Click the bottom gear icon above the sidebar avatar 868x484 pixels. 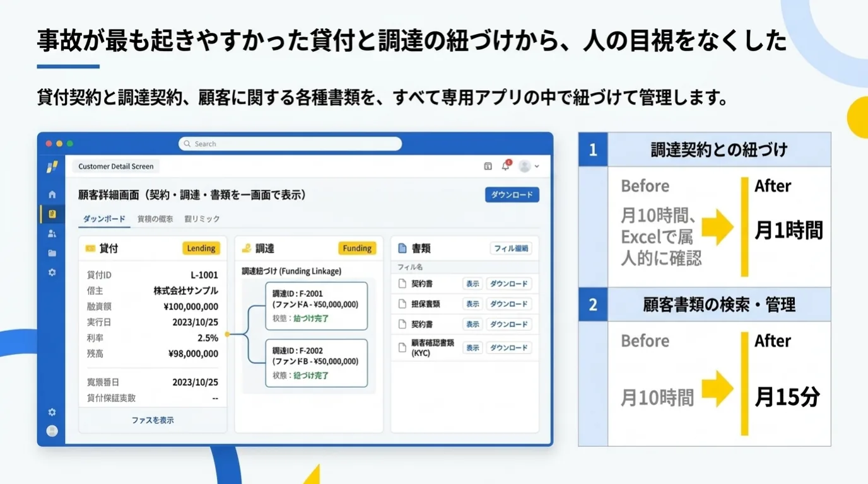[x=52, y=412]
